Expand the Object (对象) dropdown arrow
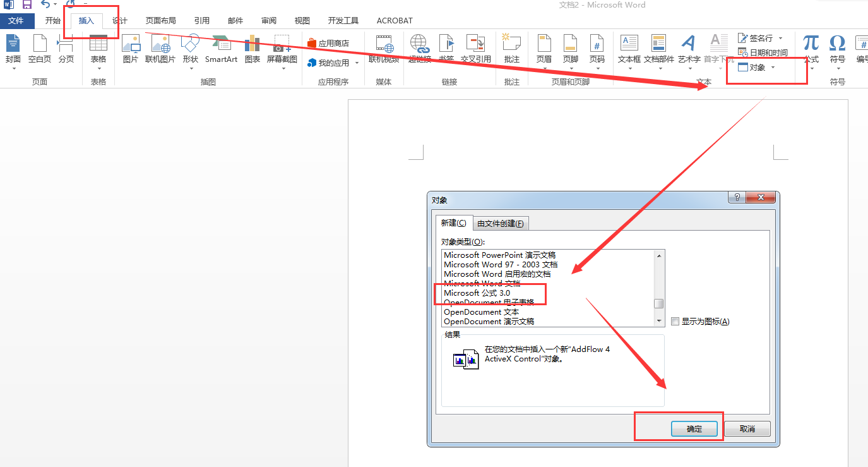Image resolution: width=868 pixels, height=467 pixels. click(773, 68)
